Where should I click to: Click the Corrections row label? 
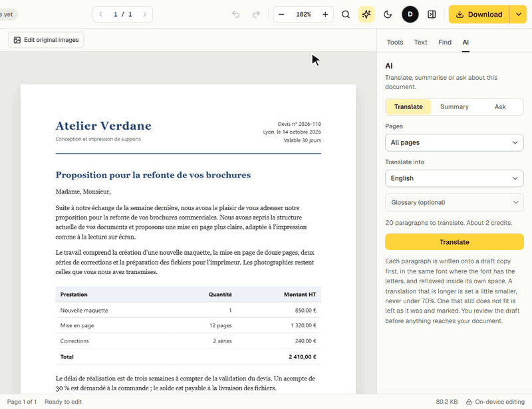point(74,341)
